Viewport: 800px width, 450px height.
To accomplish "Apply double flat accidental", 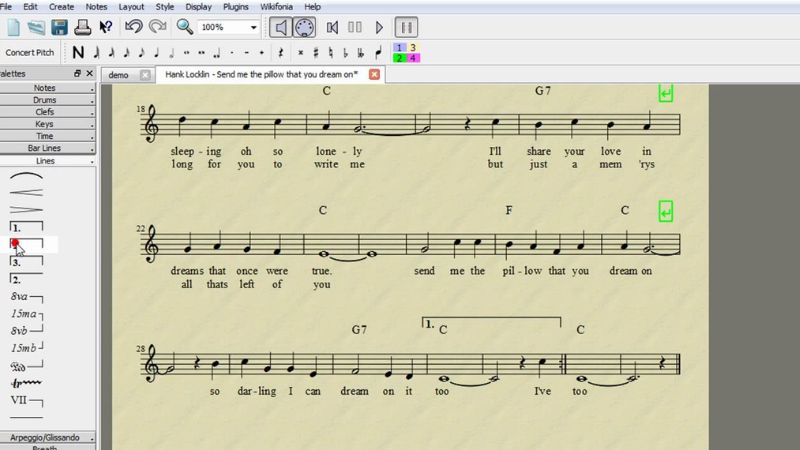I will (x=361, y=53).
